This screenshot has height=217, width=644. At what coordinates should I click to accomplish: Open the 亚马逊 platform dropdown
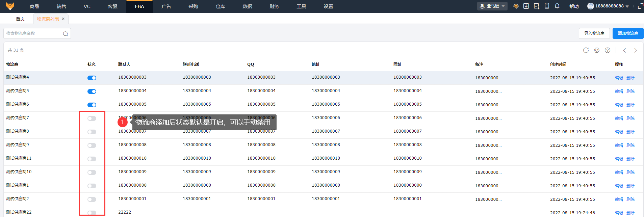(x=492, y=6)
